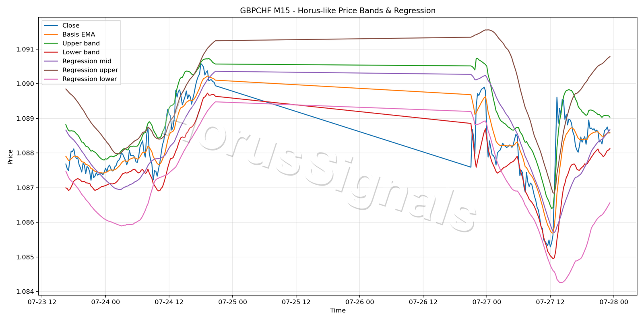Click the x-axis tick label '07-26 12'
This screenshot has width=644, height=322.
coord(423,302)
